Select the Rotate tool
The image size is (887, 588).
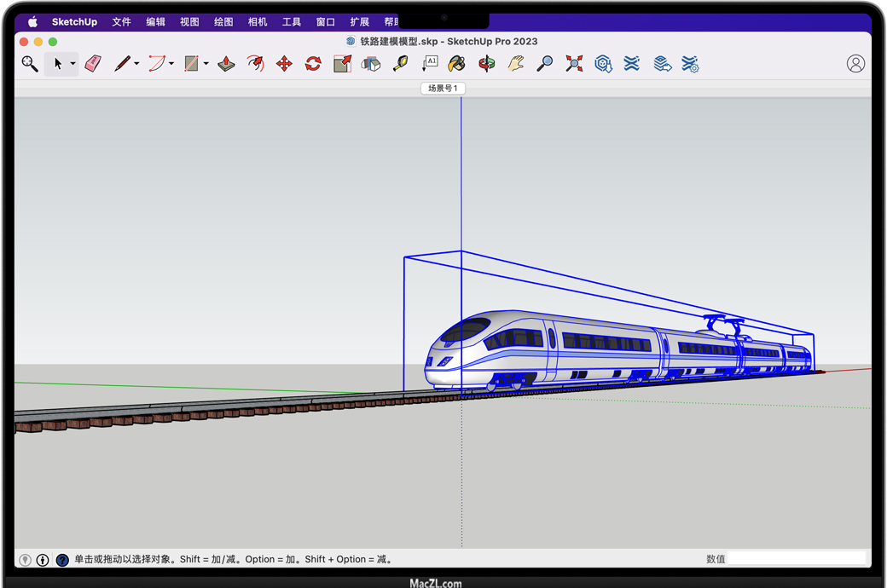click(x=313, y=64)
